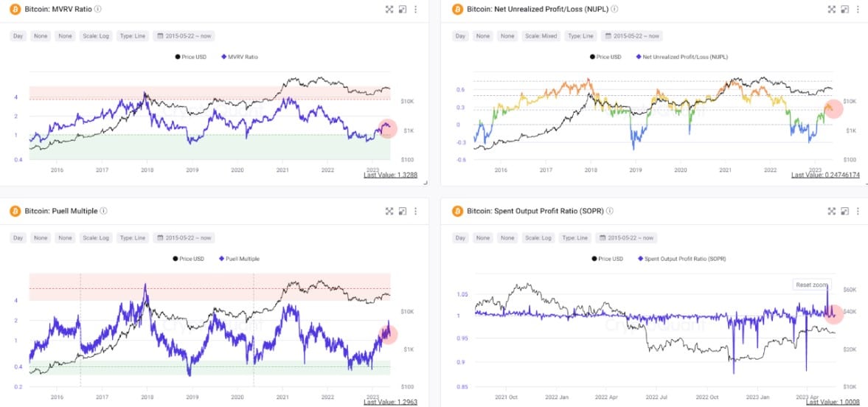
Task: Click the info icon beside MVRV Ratio title
Action: point(98,10)
